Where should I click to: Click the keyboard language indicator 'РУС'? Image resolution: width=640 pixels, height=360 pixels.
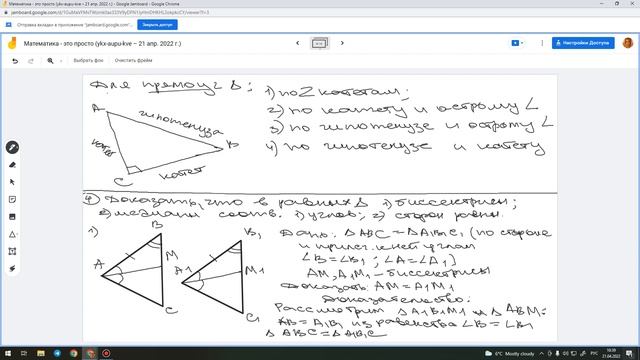[594, 353]
